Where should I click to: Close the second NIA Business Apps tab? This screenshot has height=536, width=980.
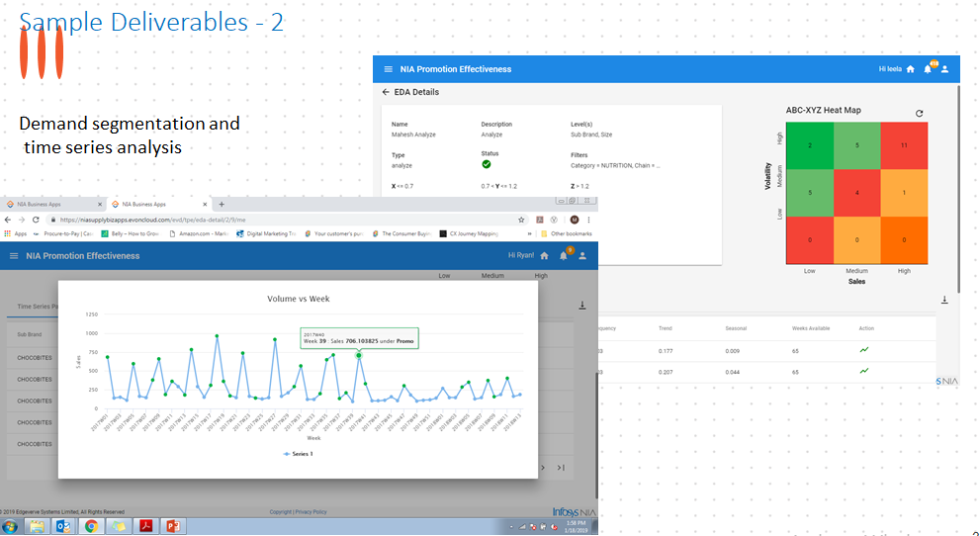click(x=205, y=205)
